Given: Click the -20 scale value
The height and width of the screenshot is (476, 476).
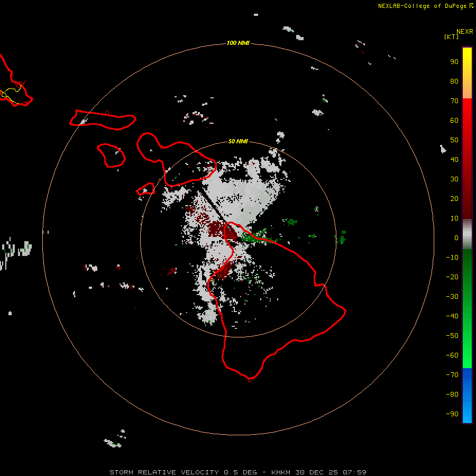Looking at the screenshot, I should (452, 277).
